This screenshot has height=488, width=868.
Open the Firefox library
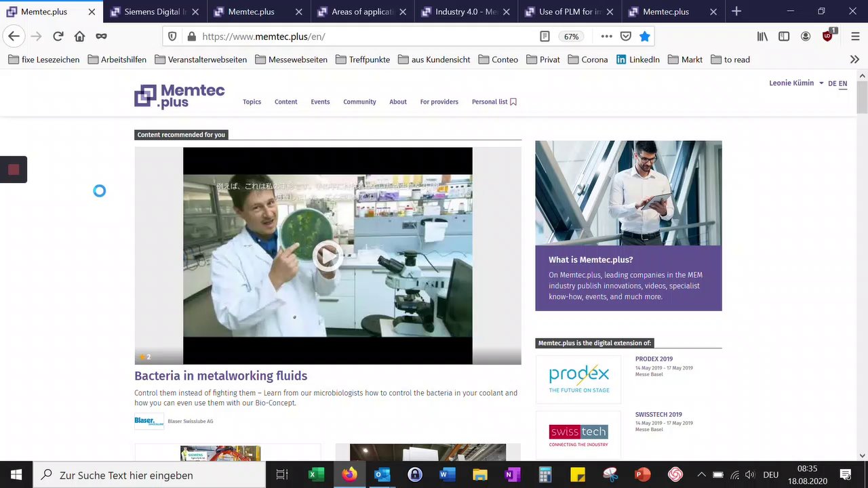(x=762, y=37)
